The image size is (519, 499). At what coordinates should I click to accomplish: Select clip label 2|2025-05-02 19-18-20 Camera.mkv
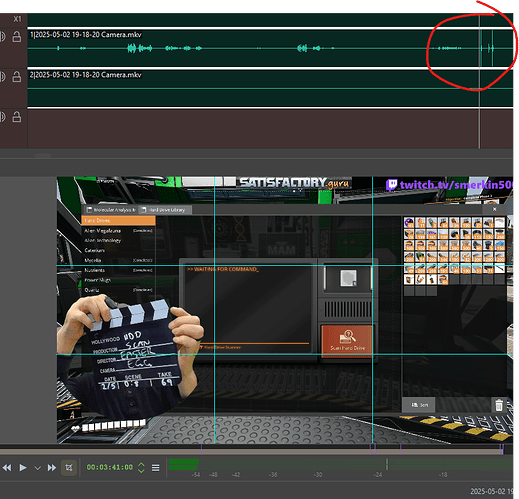86,75
